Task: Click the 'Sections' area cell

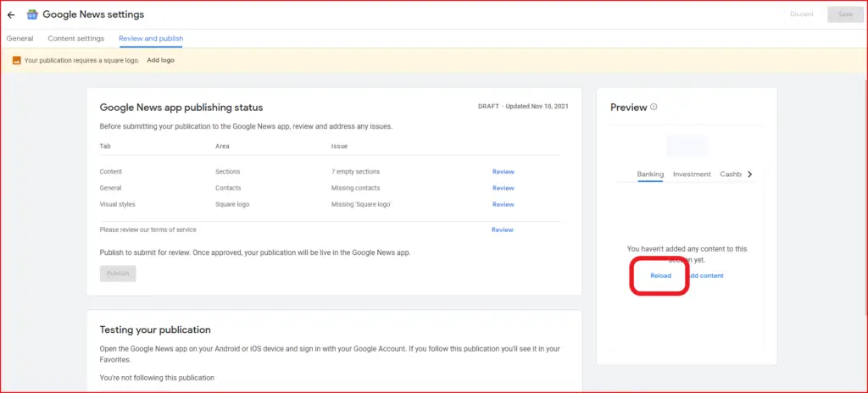Action: coord(227,172)
